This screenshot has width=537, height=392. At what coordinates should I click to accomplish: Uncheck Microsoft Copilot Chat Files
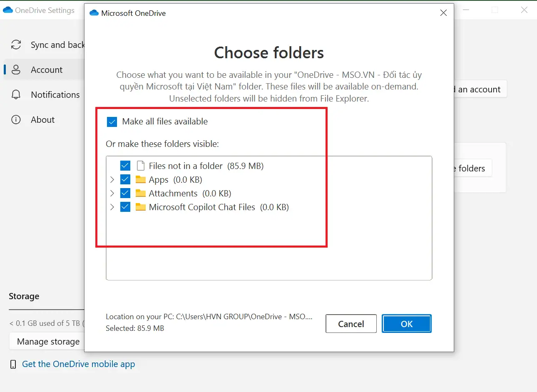coord(125,207)
